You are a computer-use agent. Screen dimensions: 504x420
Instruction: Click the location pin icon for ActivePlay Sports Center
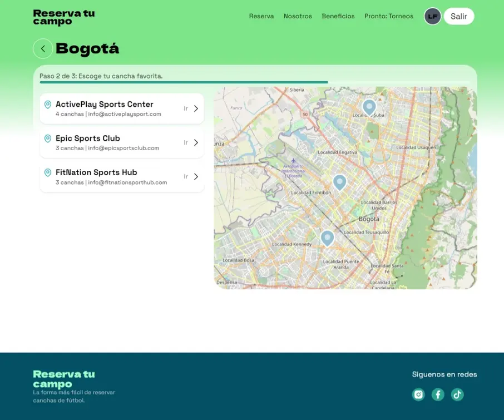pos(48,105)
